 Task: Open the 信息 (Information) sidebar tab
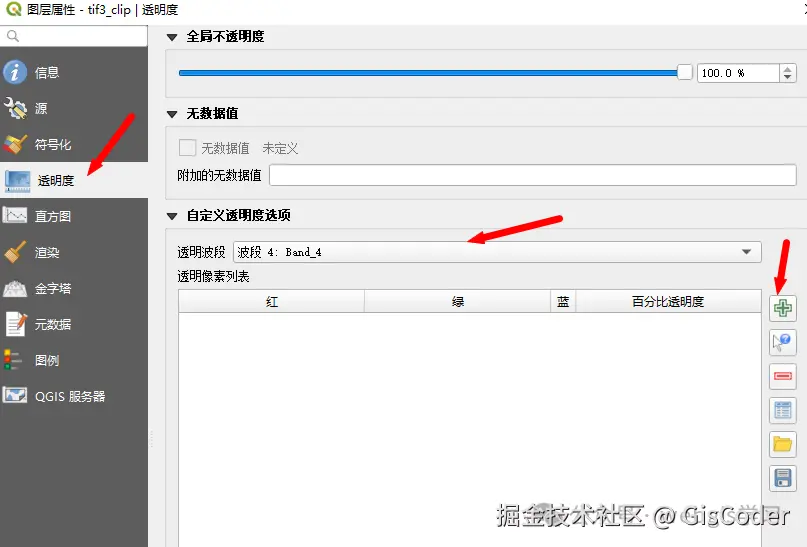click(74, 73)
